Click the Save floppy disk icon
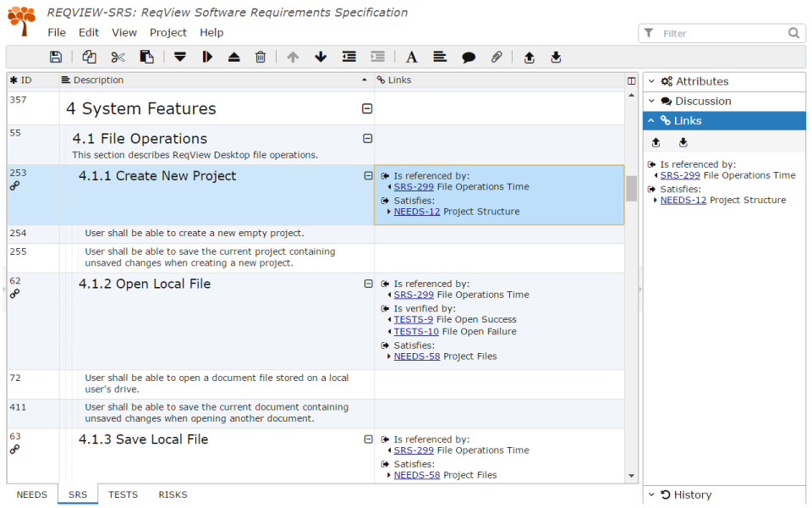Viewport: 812px width, 508px height. coord(56,57)
